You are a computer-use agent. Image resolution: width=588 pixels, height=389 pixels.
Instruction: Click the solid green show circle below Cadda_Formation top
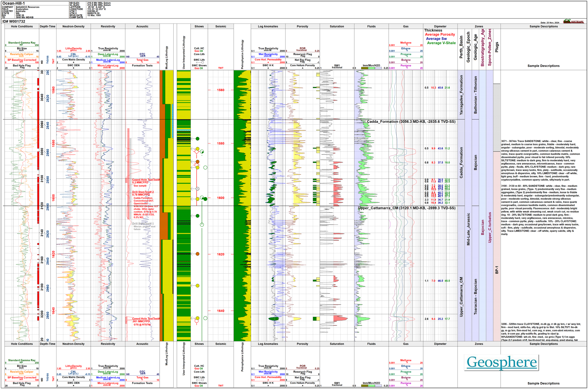click(x=198, y=139)
